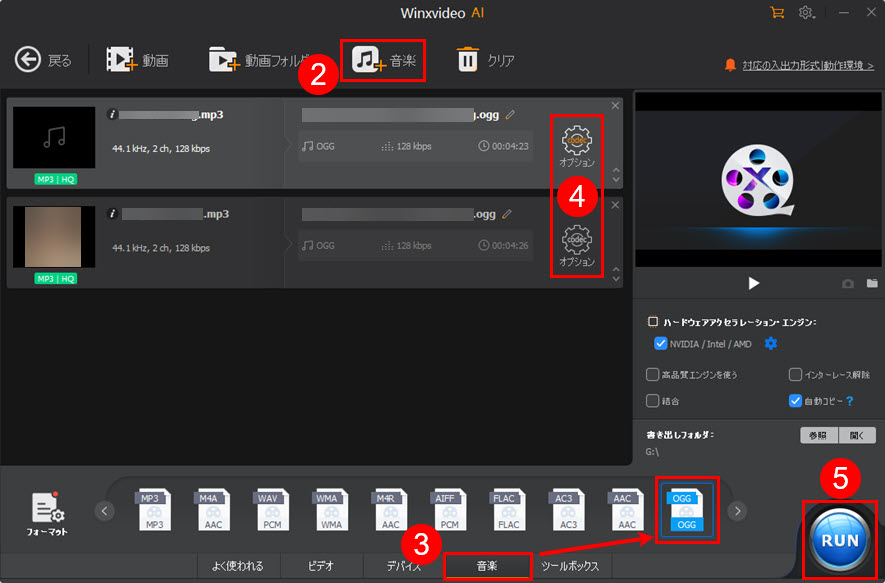885x583 pixels.
Task: Open codec options for the second file
Action: (577, 245)
